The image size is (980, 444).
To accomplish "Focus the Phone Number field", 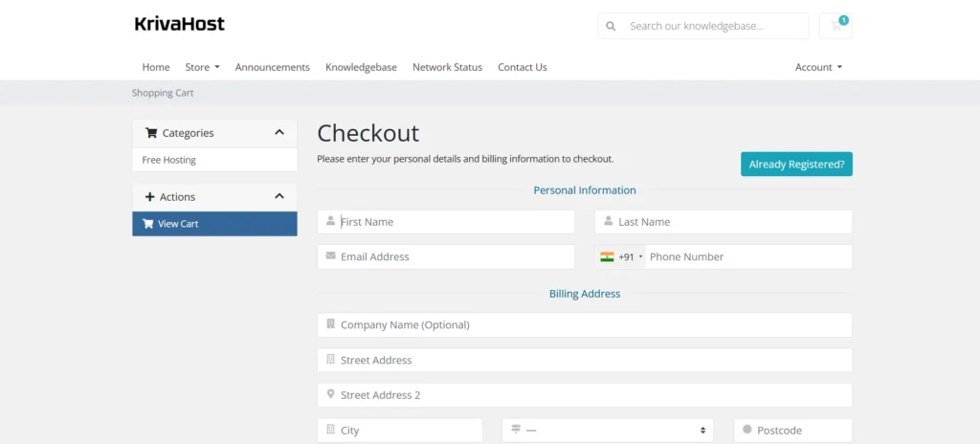I will click(x=748, y=256).
